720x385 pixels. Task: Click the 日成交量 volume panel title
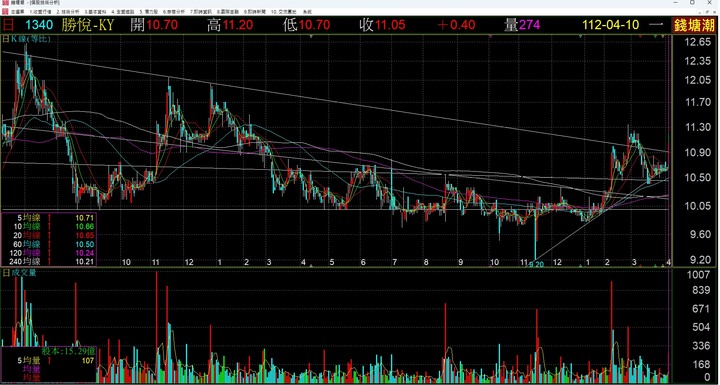(19, 273)
